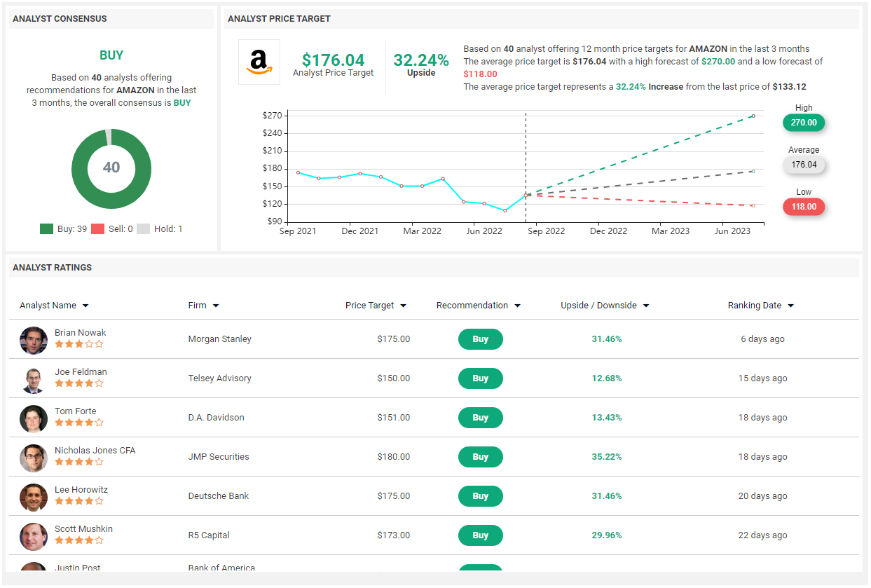Open Tom Forte's analyst photo
Screen dimensions: 871x588
(x=34, y=418)
